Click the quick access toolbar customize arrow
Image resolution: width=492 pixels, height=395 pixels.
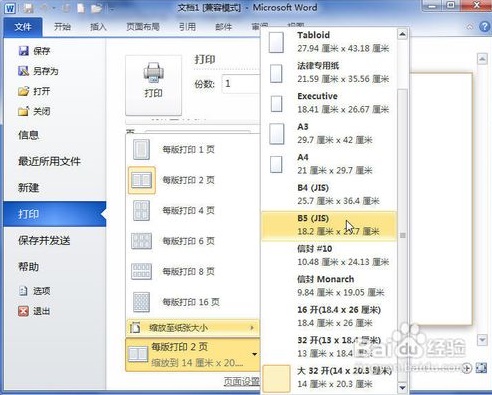pyautogui.click(x=111, y=9)
